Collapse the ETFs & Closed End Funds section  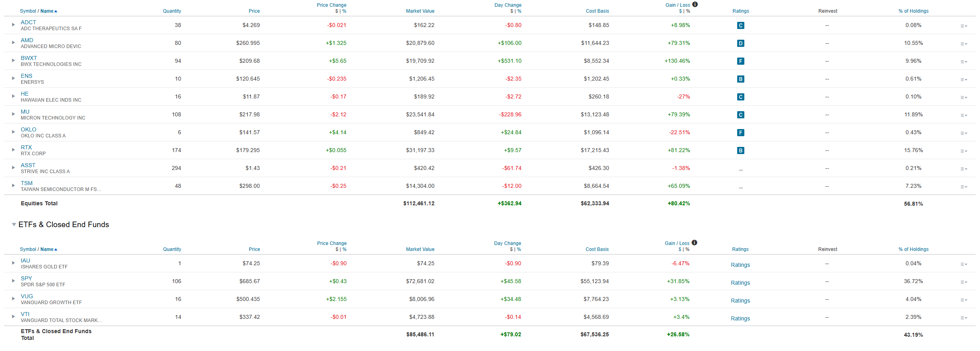coord(14,224)
